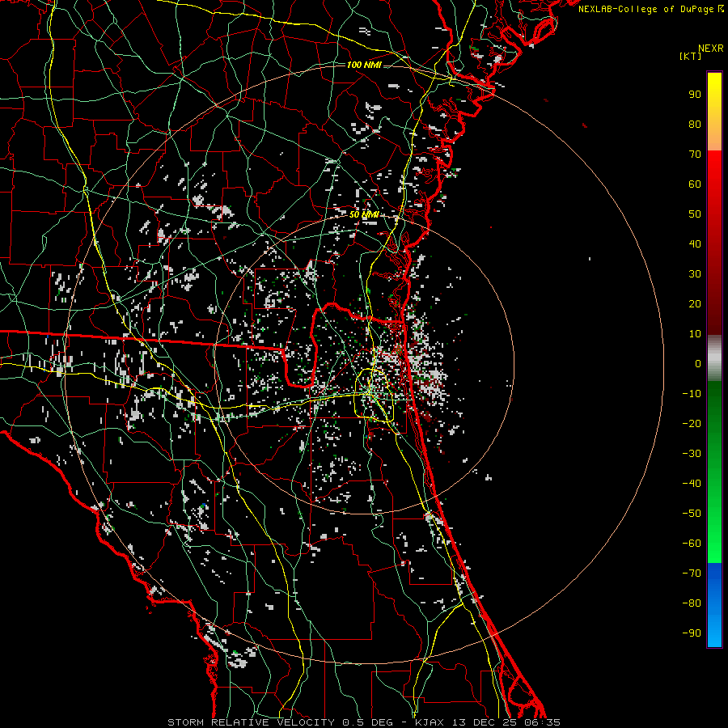This screenshot has height=728, width=728.
Task: Click the 100 NMI range ring label
Action: 364,65
